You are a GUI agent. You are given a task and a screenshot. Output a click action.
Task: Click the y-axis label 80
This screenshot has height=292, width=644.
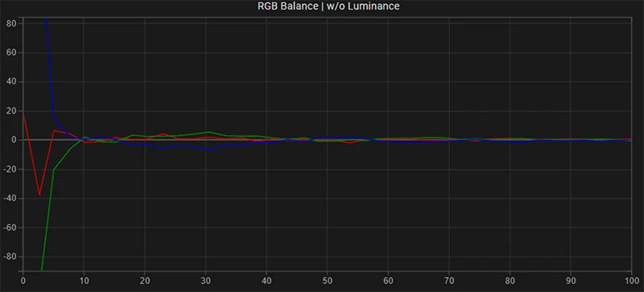click(x=11, y=23)
